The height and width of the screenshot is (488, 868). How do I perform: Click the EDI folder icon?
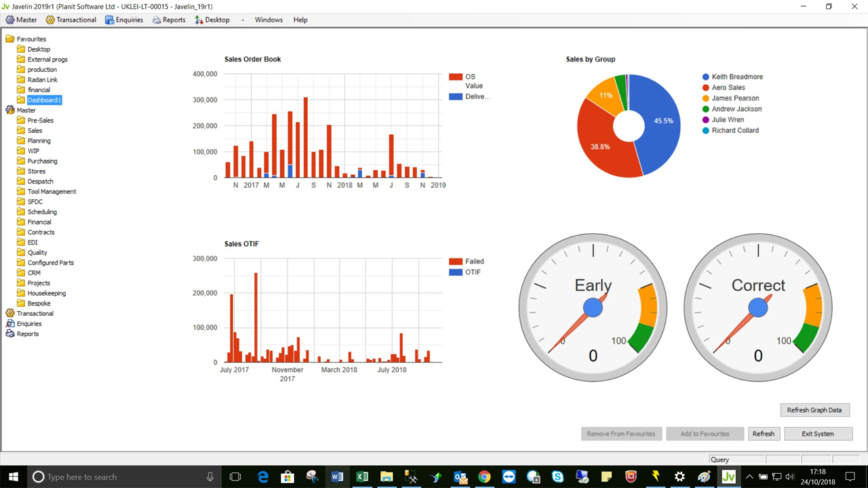coord(21,242)
